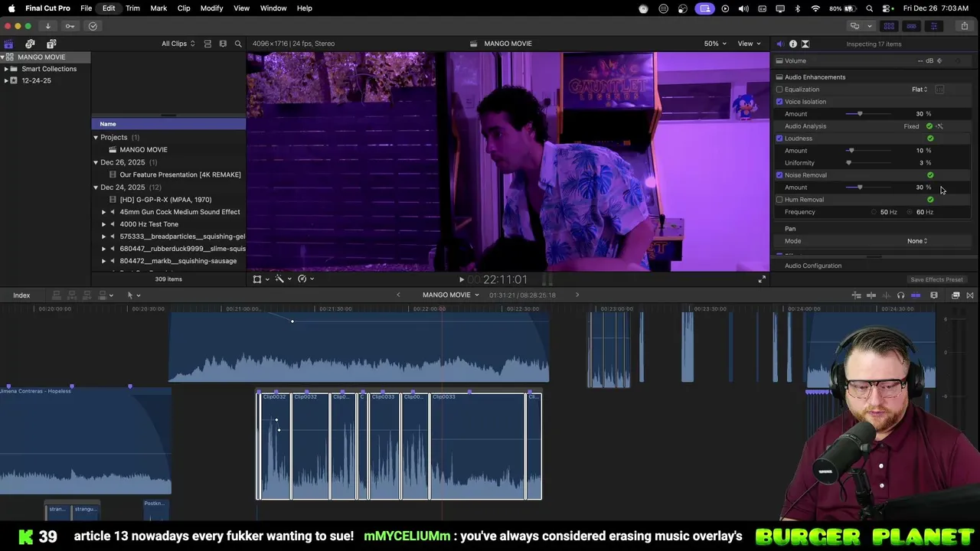
Task: Go back in timeline history arrow
Action: click(398, 295)
